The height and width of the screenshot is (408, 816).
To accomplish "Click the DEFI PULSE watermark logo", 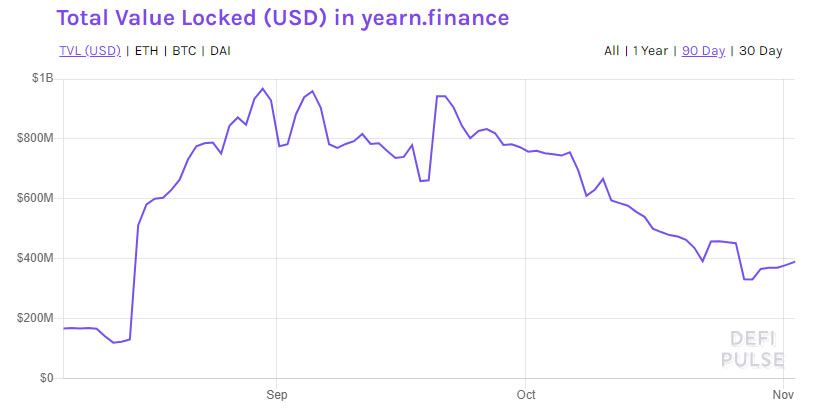I will coord(757,349).
